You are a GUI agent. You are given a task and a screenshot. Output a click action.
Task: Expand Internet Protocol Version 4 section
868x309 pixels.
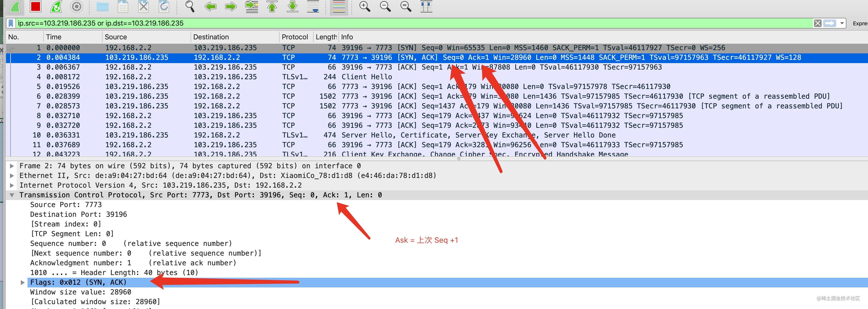point(12,186)
